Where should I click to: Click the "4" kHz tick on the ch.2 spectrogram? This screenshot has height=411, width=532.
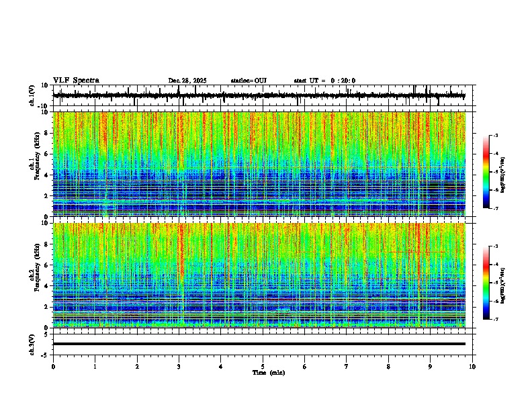[x=46, y=286]
